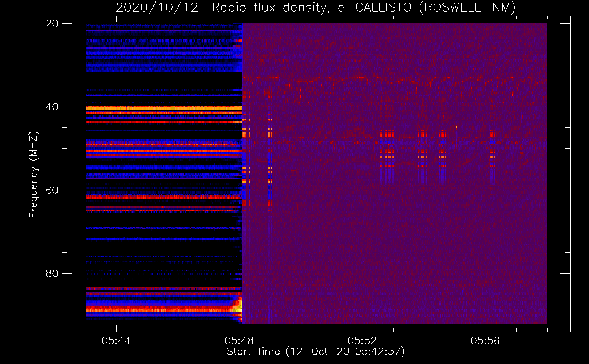Click the plot title mentioning e-CALLISTO ROSWELL-NM
The image size is (589, 364).
(x=316, y=8)
